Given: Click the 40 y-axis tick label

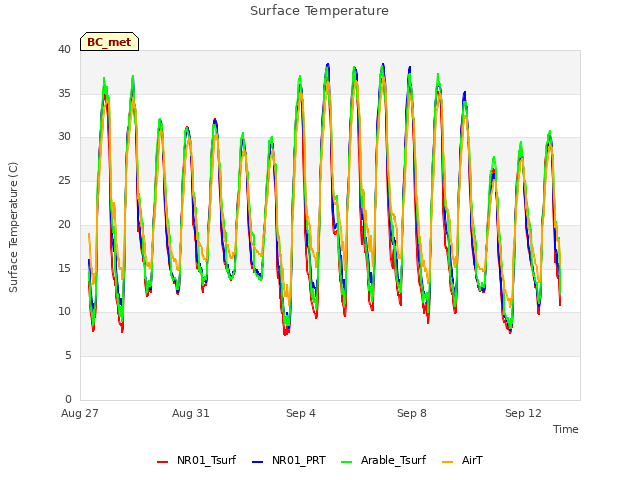Looking at the screenshot, I should pyautogui.click(x=64, y=49).
